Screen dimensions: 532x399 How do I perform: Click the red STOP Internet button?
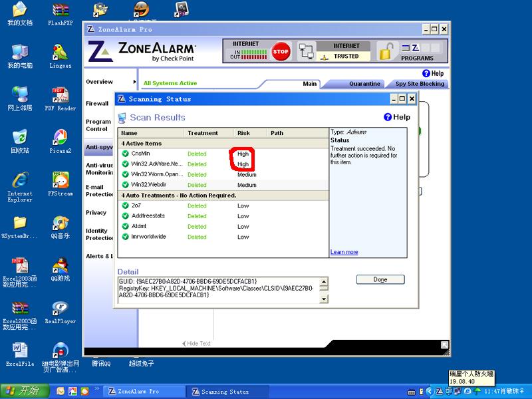tap(281, 51)
